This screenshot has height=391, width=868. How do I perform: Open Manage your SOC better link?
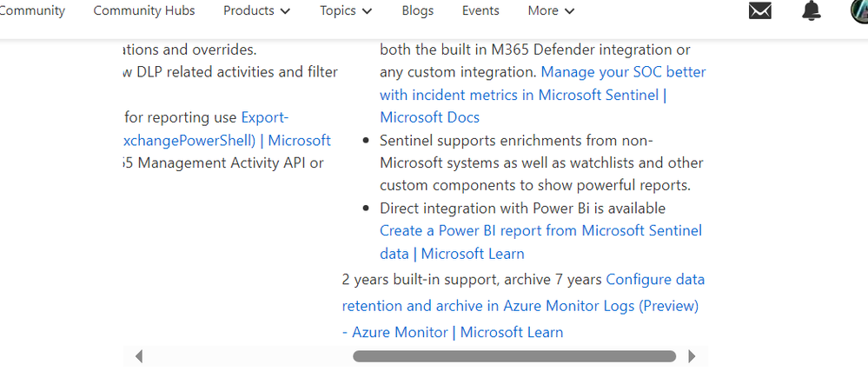pyautogui.click(x=623, y=72)
